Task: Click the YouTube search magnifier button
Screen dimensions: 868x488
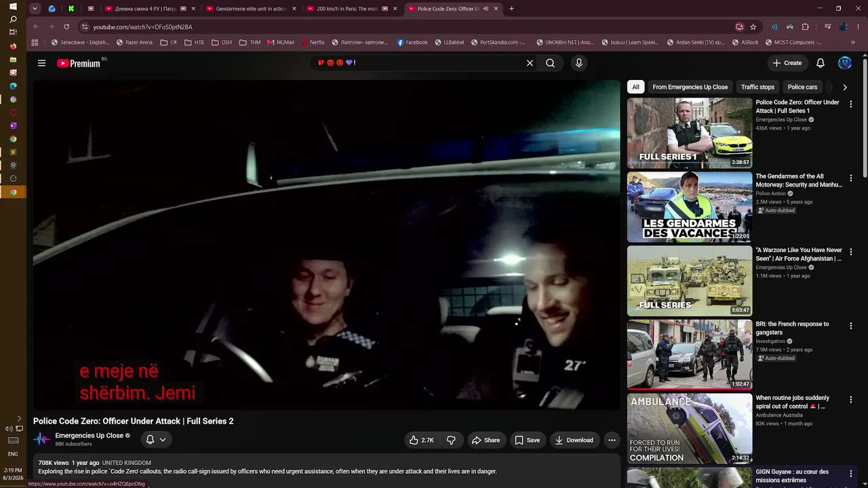Action: 550,63
